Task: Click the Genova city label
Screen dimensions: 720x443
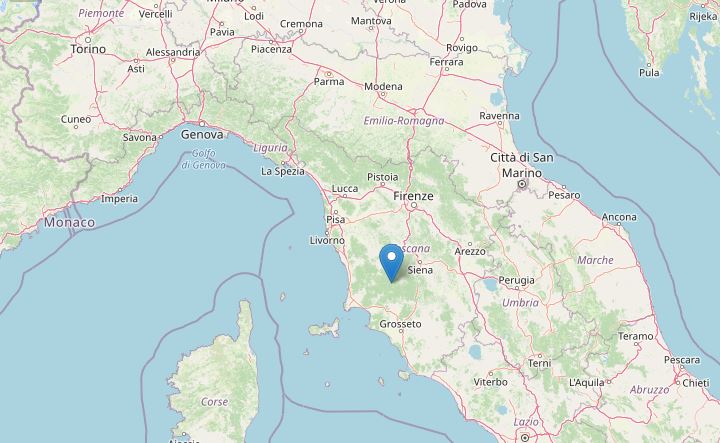Action: (x=202, y=135)
